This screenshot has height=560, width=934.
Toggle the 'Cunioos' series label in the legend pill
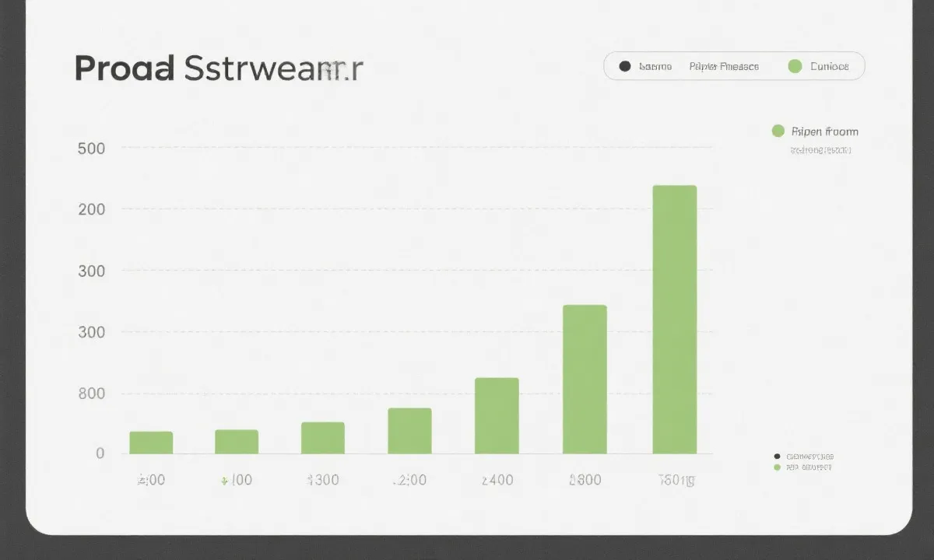pos(829,66)
